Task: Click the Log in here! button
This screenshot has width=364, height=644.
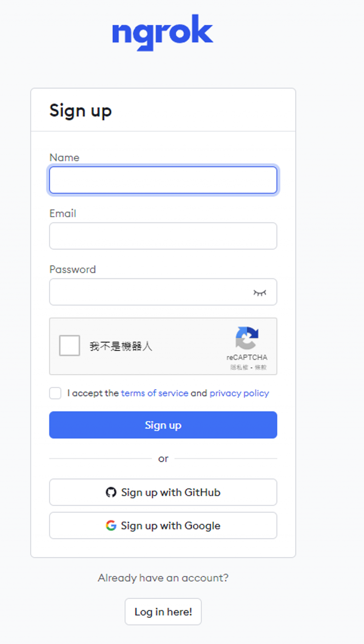Action: tap(163, 612)
